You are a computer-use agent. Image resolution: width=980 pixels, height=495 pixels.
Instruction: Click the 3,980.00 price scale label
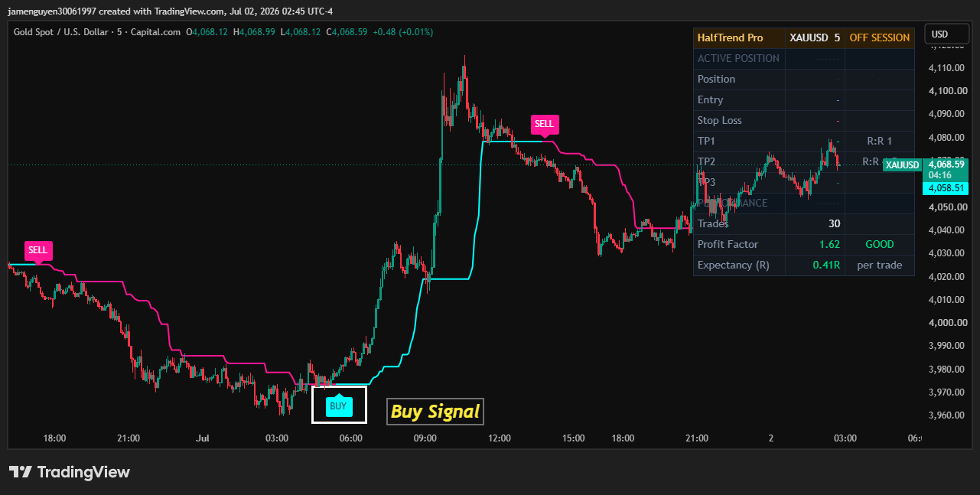click(946, 370)
